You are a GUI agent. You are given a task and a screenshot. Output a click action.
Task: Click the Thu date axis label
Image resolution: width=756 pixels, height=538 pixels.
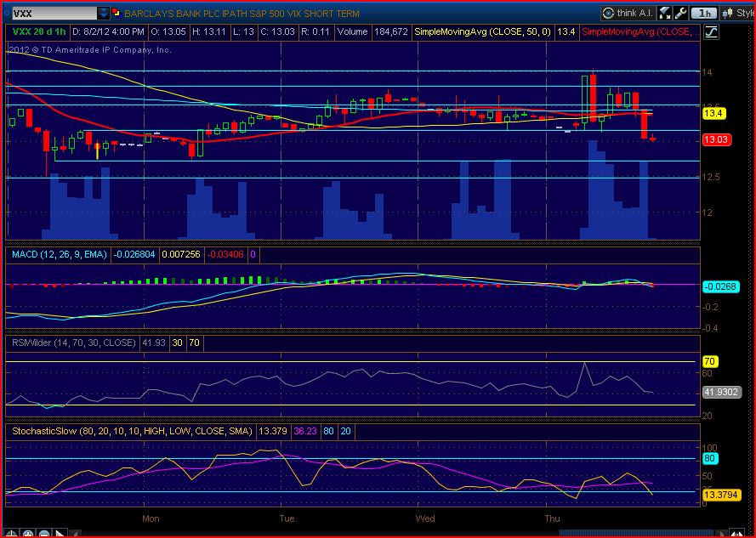[553, 518]
